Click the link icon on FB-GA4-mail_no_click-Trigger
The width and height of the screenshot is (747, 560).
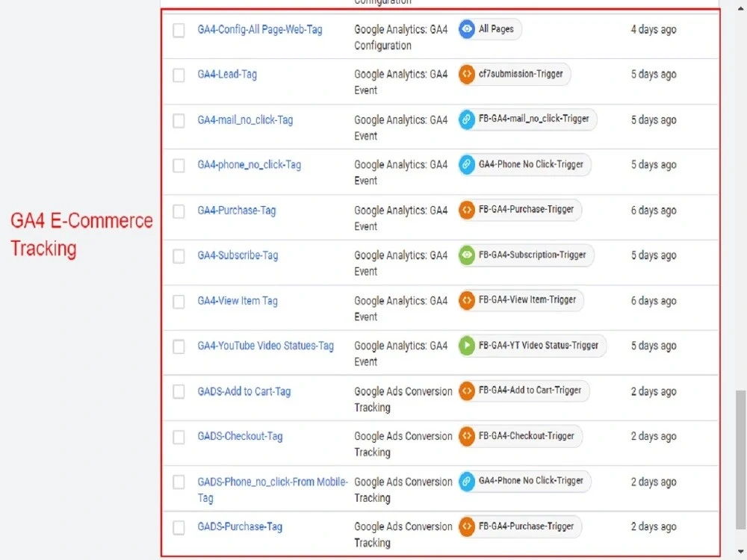469,119
